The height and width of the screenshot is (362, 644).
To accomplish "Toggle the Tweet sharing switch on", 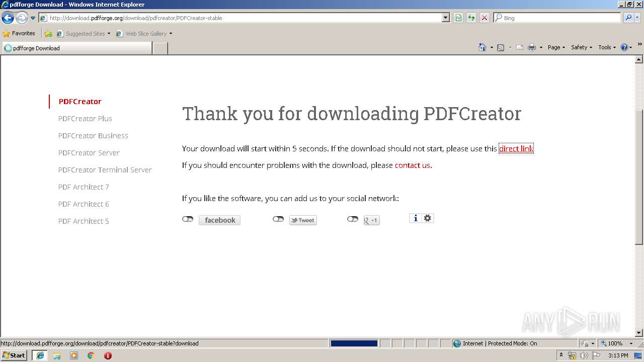I will (x=278, y=219).
